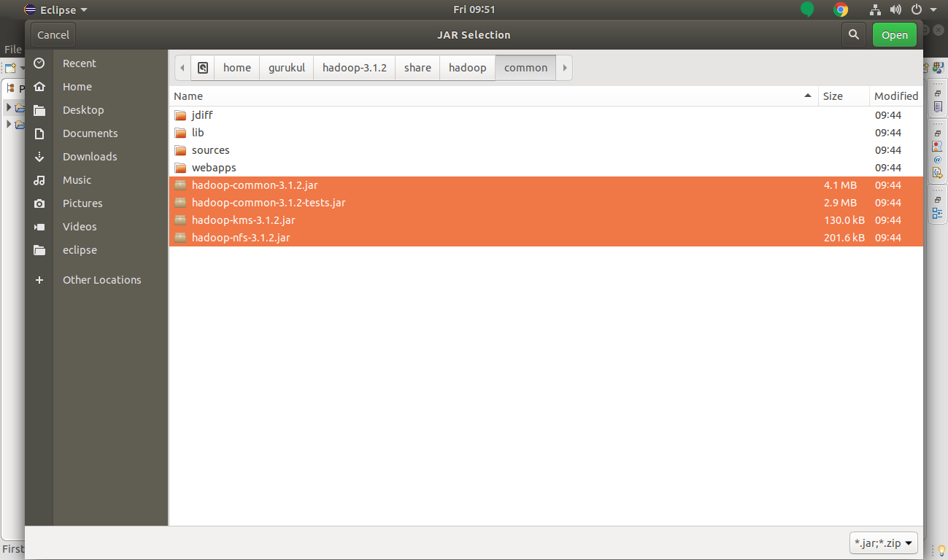
Task: Click the 201.6 kB size cell
Action: (x=844, y=238)
